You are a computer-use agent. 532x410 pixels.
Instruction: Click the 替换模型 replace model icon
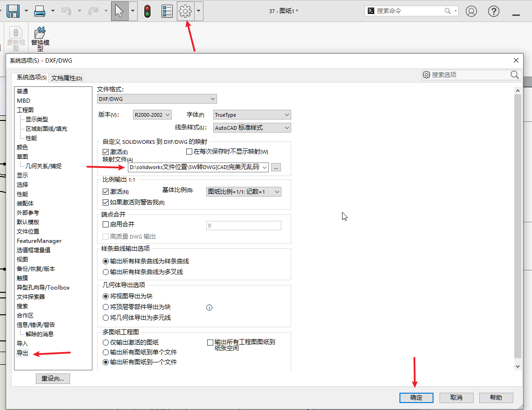pyautogui.click(x=40, y=38)
